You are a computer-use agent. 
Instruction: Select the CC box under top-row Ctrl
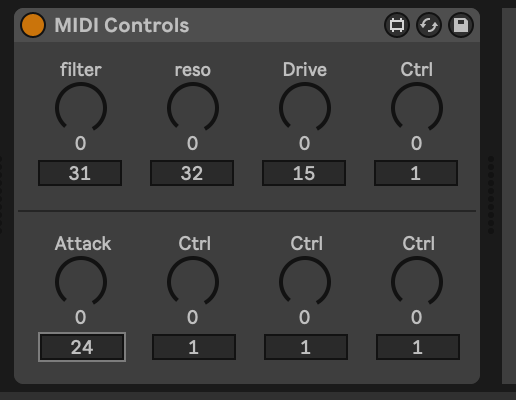tap(416, 173)
